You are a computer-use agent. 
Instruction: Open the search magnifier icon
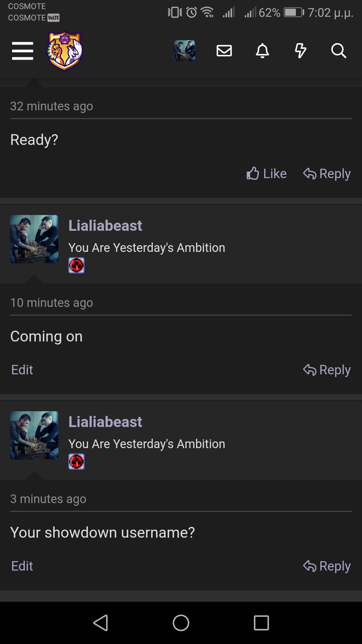(x=339, y=51)
